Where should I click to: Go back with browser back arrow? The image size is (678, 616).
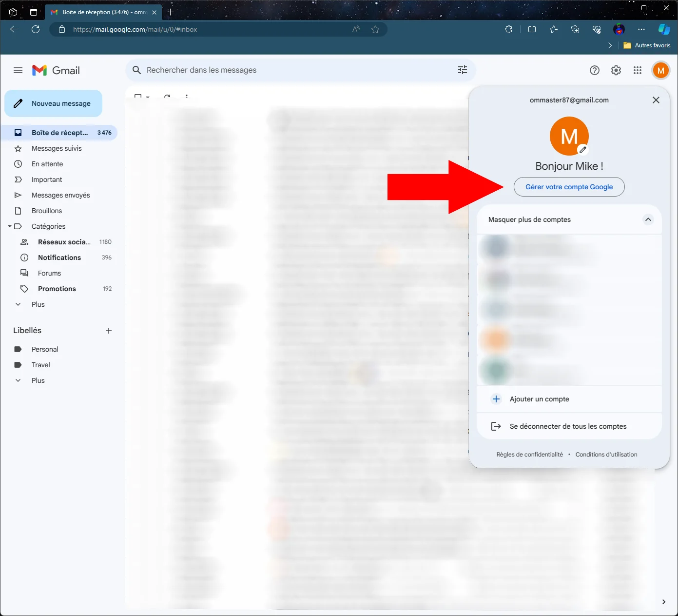14,29
